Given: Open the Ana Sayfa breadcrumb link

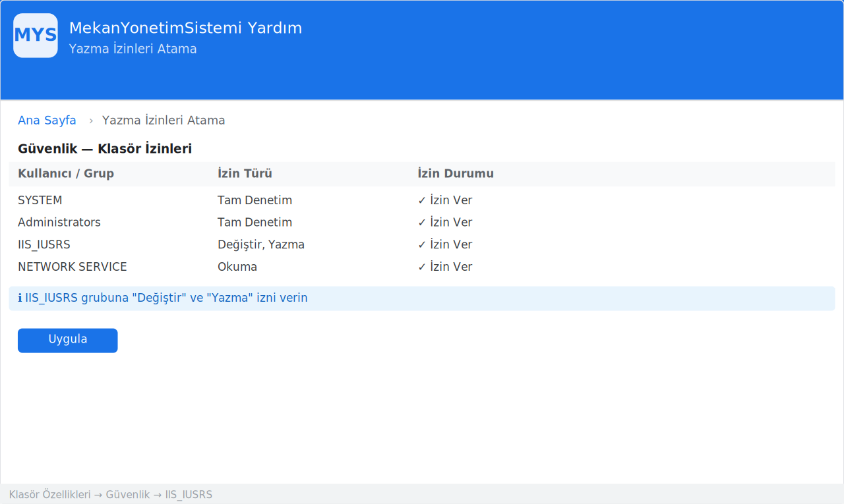Looking at the screenshot, I should click(47, 121).
